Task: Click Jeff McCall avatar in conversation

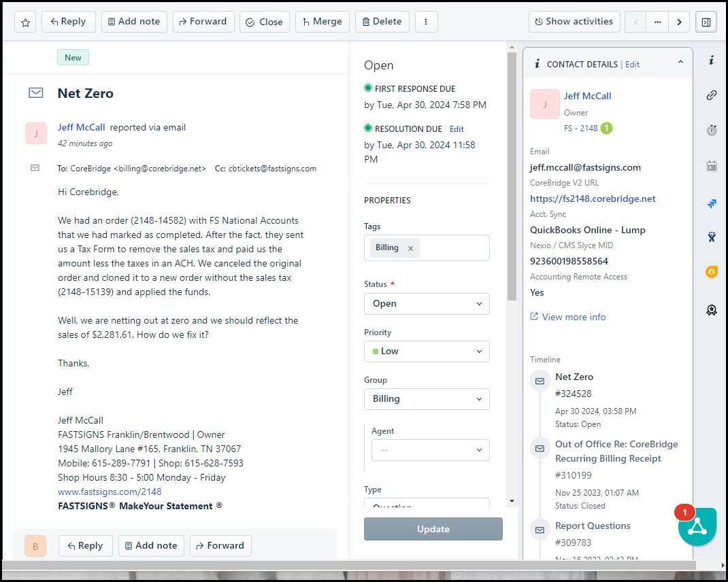Action: pos(36,133)
